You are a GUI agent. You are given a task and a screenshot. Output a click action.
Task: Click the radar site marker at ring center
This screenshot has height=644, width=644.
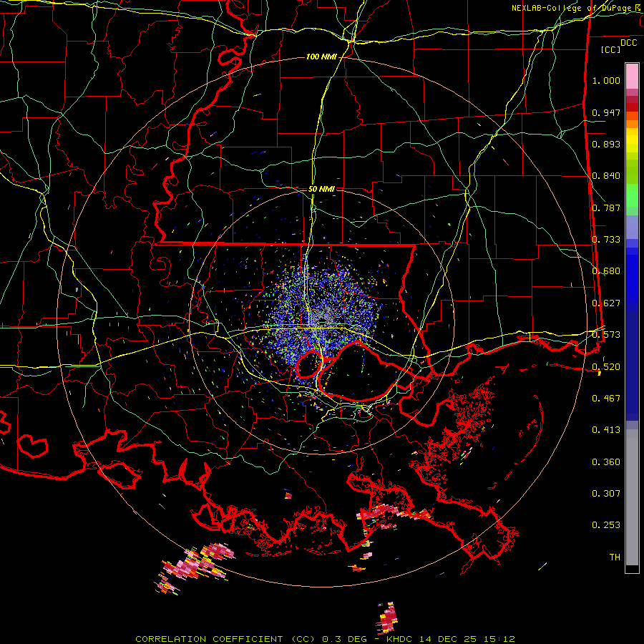coord(322,321)
